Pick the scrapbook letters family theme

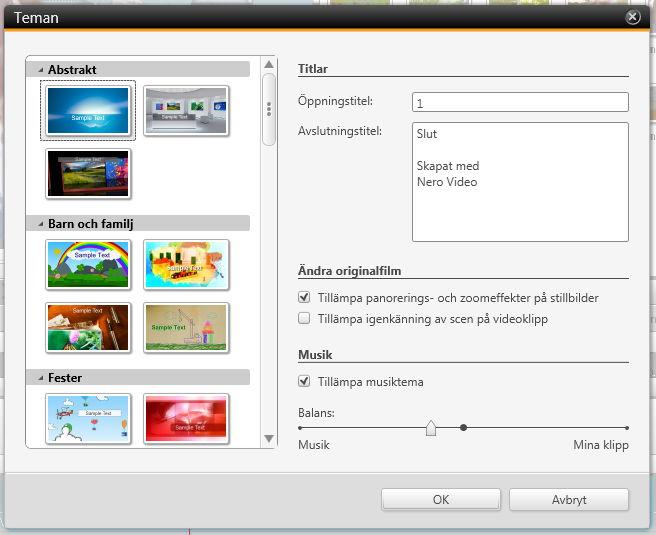coord(88,328)
